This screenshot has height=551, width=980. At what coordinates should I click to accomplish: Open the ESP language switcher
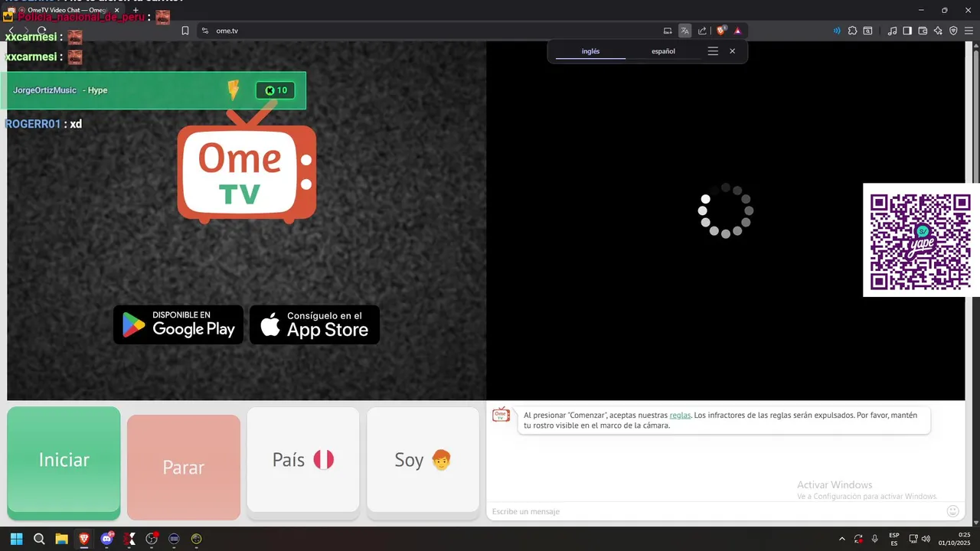[x=894, y=539]
